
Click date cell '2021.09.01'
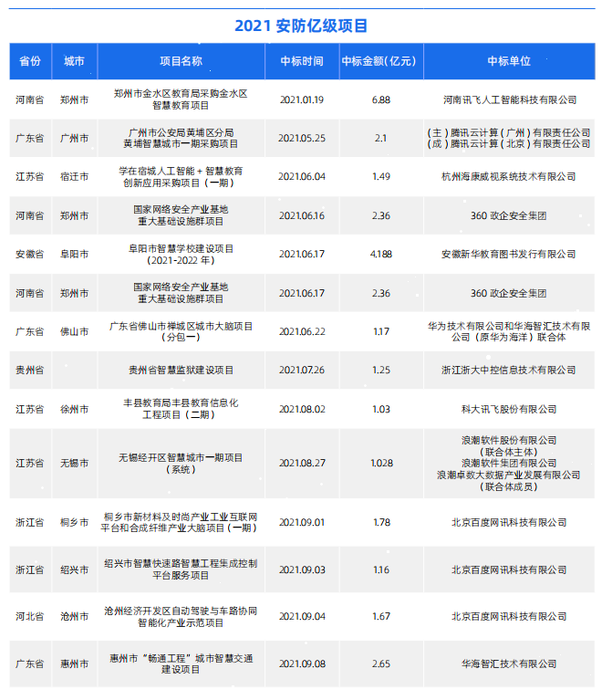pyautogui.click(x=302, y=523)
